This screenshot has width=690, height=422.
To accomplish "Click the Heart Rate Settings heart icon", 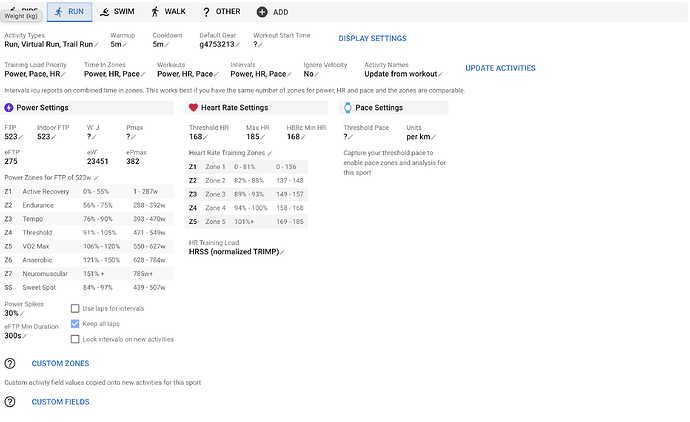I will coord(193,107).
